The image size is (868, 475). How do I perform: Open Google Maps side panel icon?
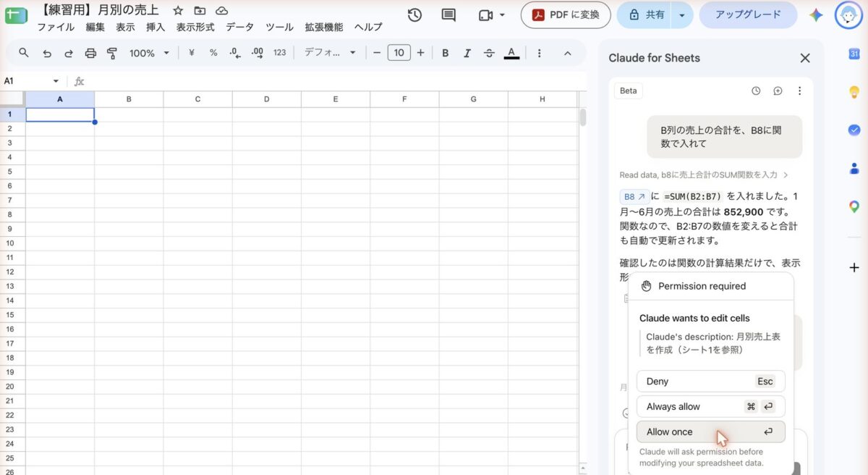coord(854,206)
